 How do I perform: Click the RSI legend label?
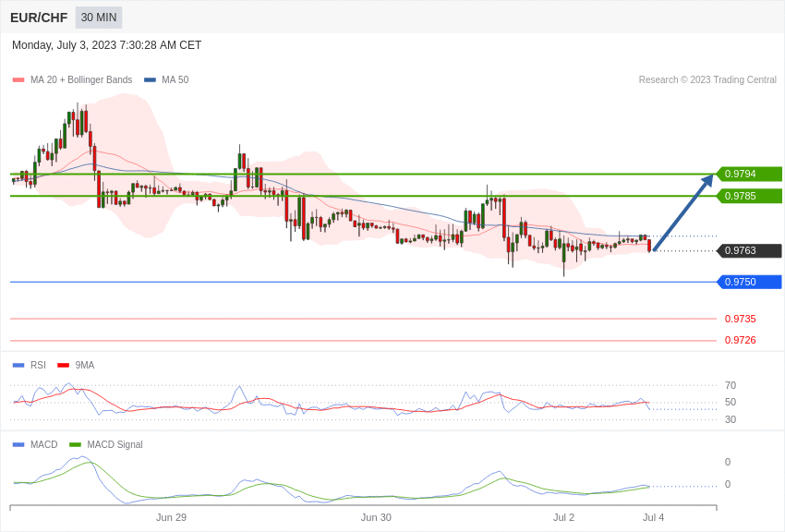[38, 366]
